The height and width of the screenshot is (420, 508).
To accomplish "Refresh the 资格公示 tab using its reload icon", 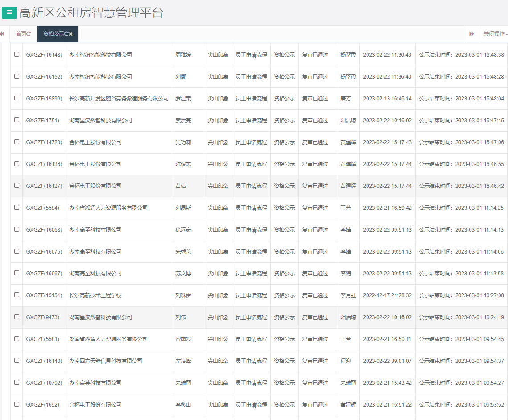I will (x=66, y=34).
